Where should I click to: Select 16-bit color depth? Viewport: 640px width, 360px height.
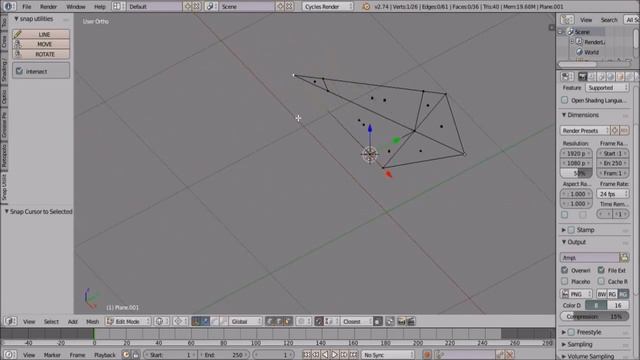(x=618, y=305)
